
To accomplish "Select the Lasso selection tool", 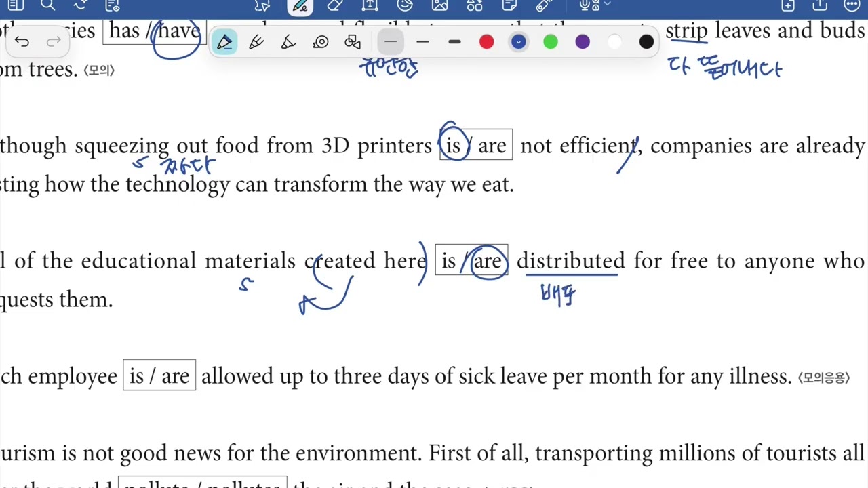I will tap(262, 5).
